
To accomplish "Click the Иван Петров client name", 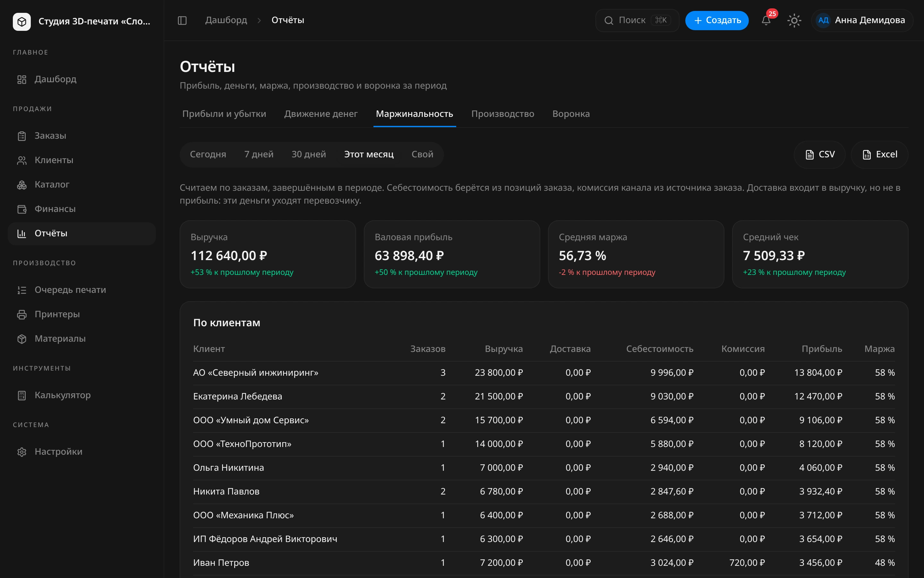I will (221, 563).
